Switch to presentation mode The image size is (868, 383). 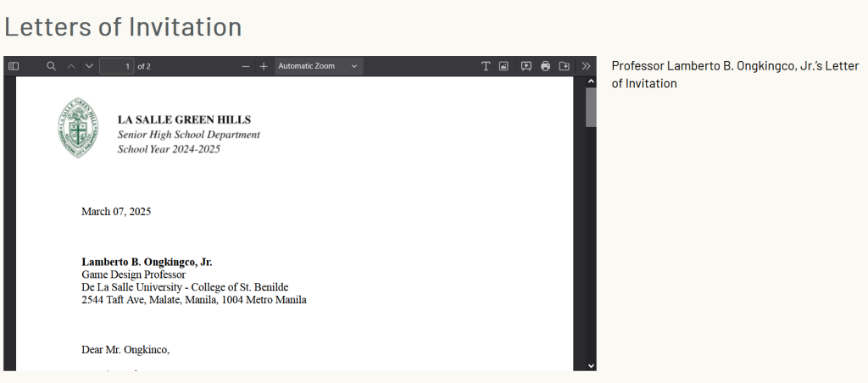click(526, 66)
